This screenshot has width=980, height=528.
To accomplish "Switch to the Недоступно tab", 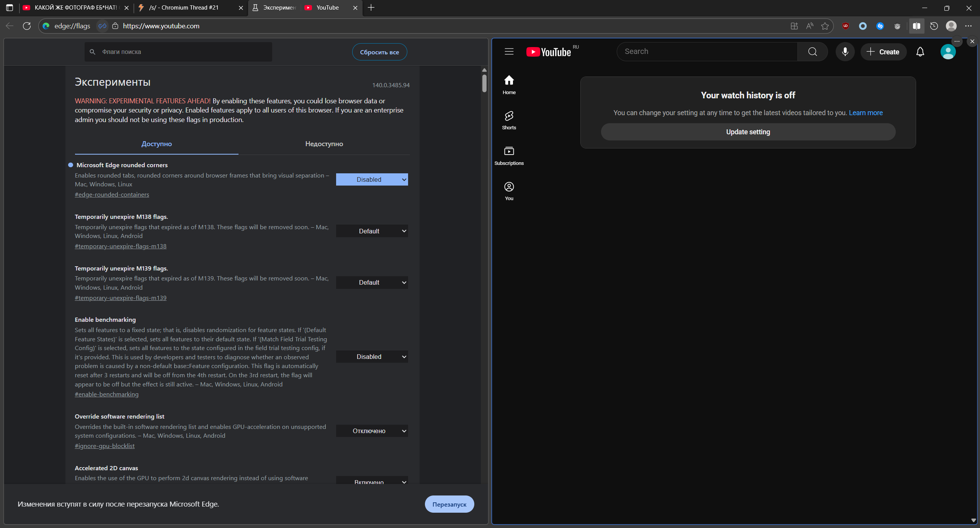I will [x=324, y=144].
